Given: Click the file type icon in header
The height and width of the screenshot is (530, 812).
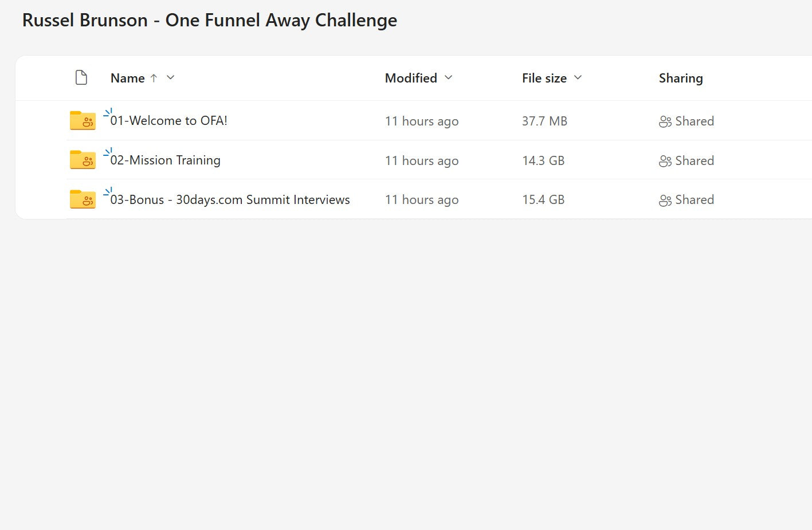Looking at the screenshot, I should (81, 77).
